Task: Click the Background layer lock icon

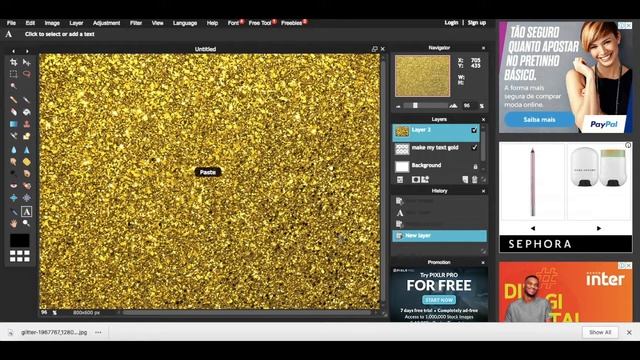Action: 475,167
